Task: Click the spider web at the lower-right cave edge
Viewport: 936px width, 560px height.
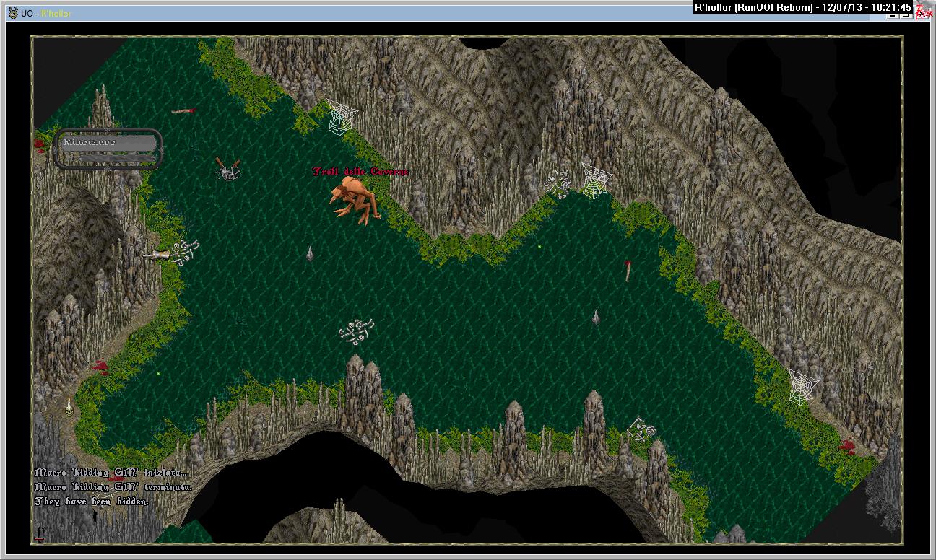Action: tap(803, 388)
